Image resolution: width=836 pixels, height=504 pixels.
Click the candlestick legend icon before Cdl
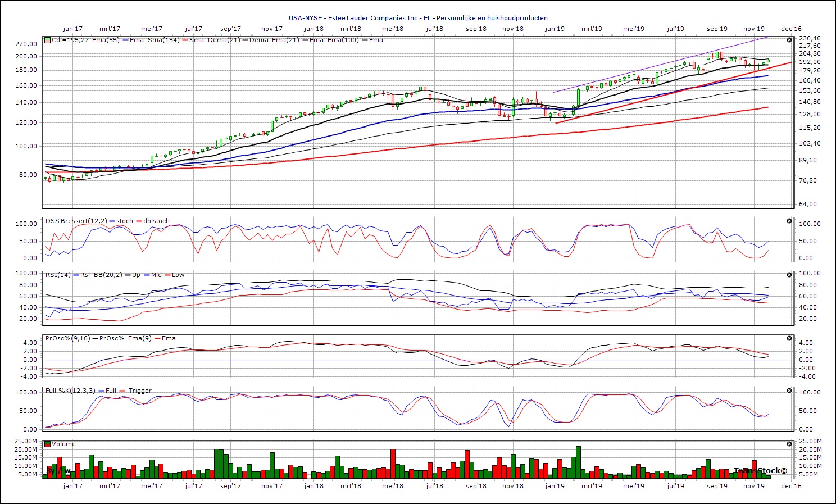pos(48,40)
